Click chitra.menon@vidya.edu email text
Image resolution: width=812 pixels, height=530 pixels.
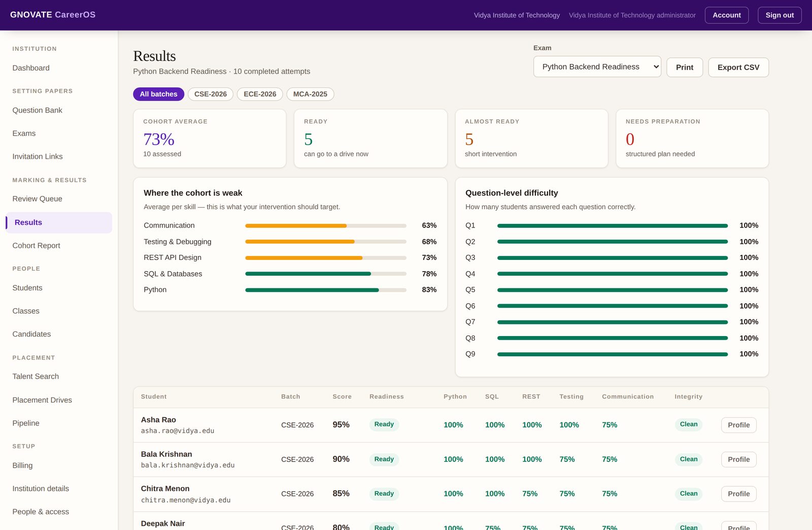186,500
